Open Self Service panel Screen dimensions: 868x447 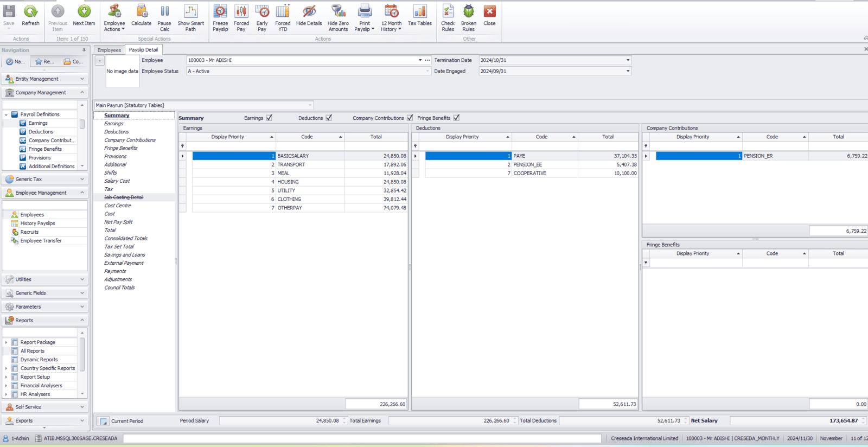[x=45, y=407]
